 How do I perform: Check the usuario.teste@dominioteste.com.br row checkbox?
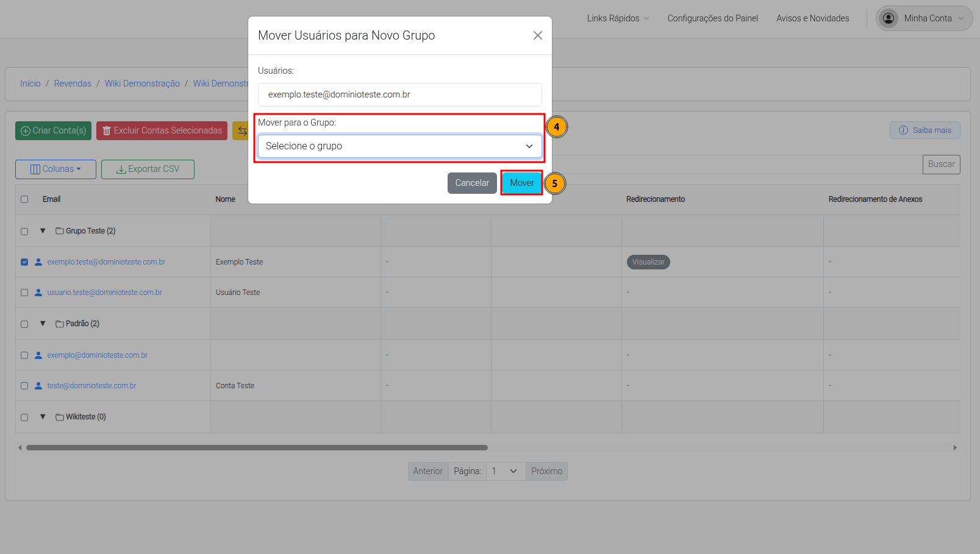click(x=24, y=293)
